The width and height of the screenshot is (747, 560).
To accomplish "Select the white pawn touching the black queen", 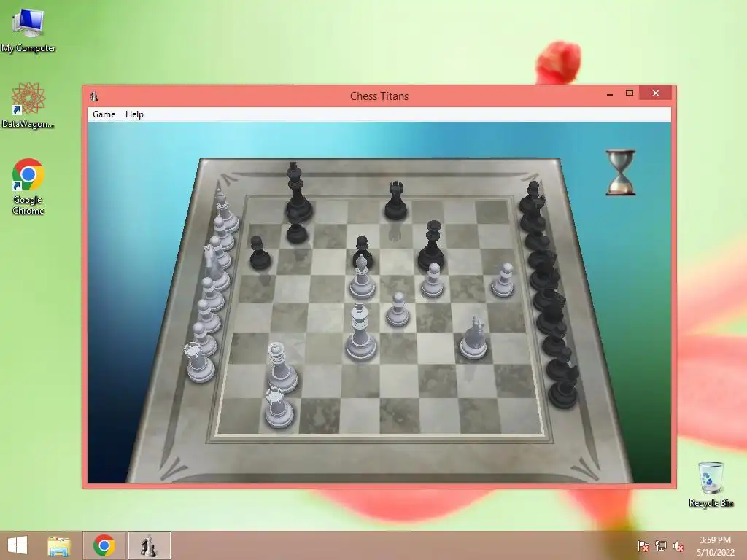I will 433,281.
